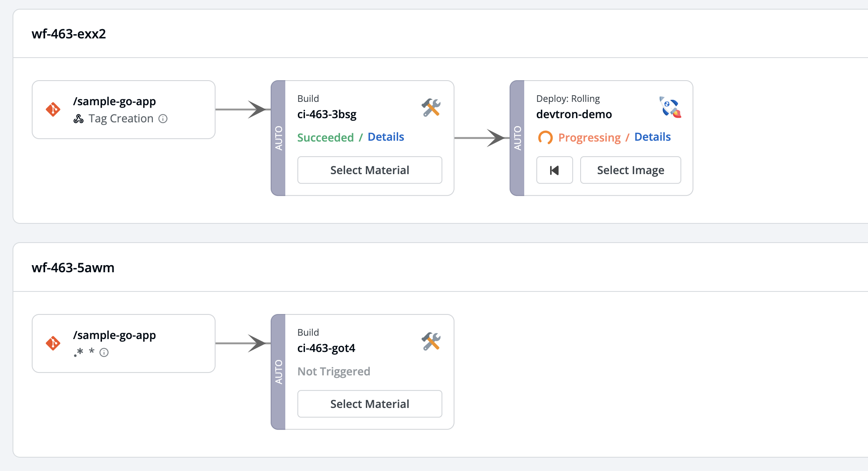Click the AUTO strip on ci-463-3bsg build
The image size is (868, 471).
coord(278,138)
